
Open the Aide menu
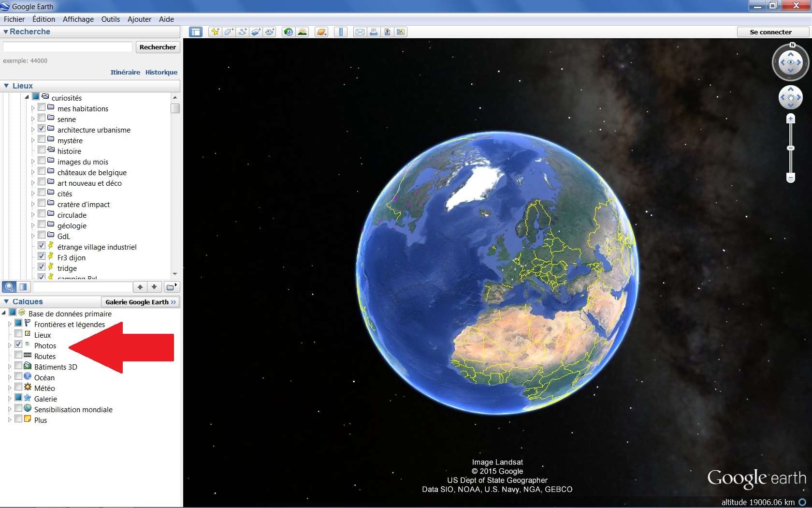pyautogui.click(x=167, y=19)
